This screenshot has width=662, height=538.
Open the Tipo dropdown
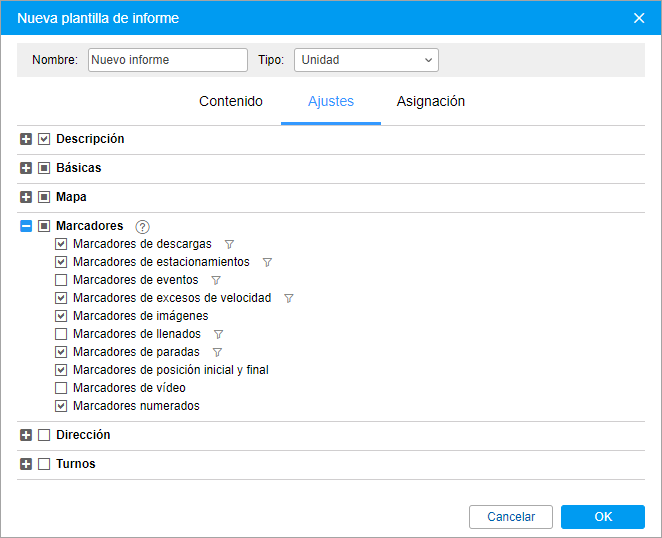(x=366, y=60)
